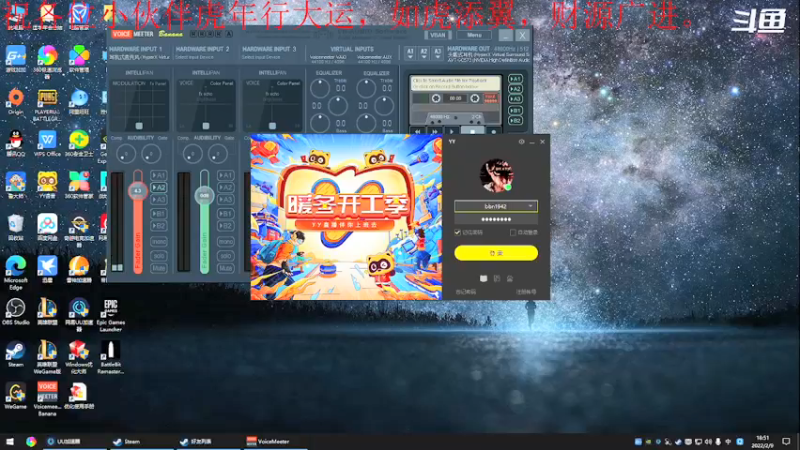The image size is (800, 450).
Task: Mute the Hardware Input 1 strip
Action: coord(159,268)
